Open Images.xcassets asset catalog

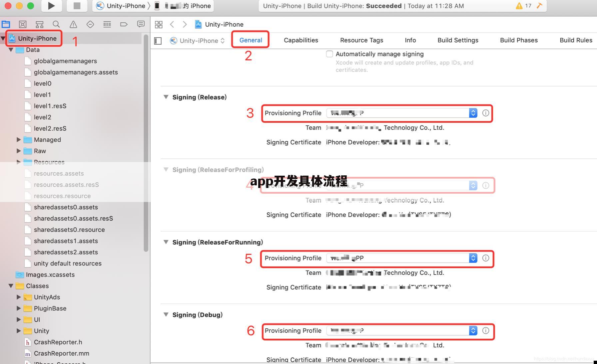point(50,274)
